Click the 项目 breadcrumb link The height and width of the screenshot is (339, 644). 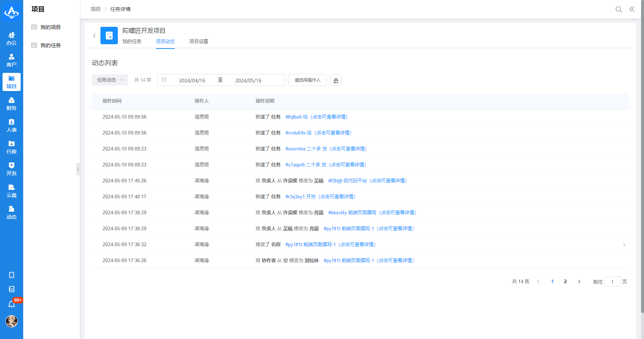point(95,9)
